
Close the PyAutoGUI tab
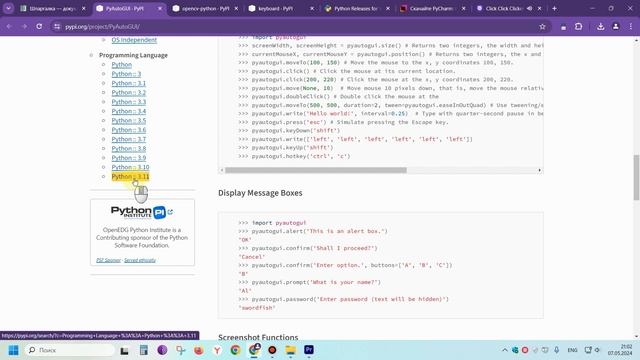point(160,8)
